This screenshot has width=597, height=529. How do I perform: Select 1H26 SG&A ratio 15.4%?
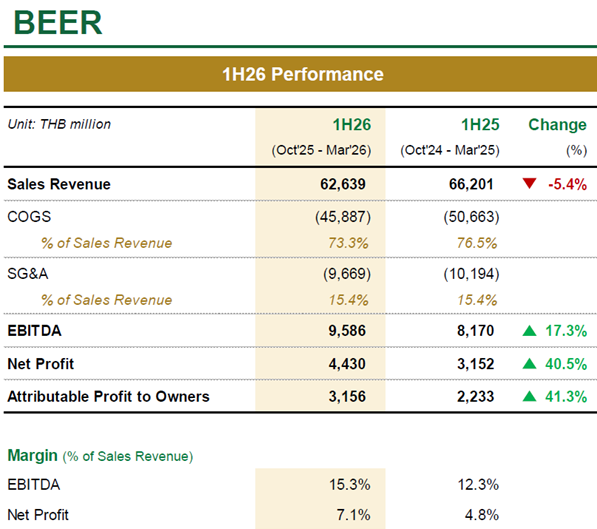[x=348, y=300]
